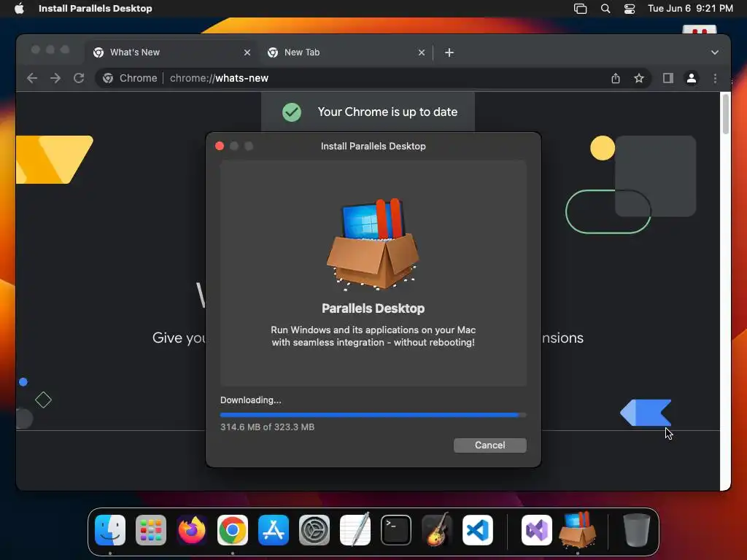Open the App Store from the Dock
This screenshot has width=747, height=560.
click(274, 530)
